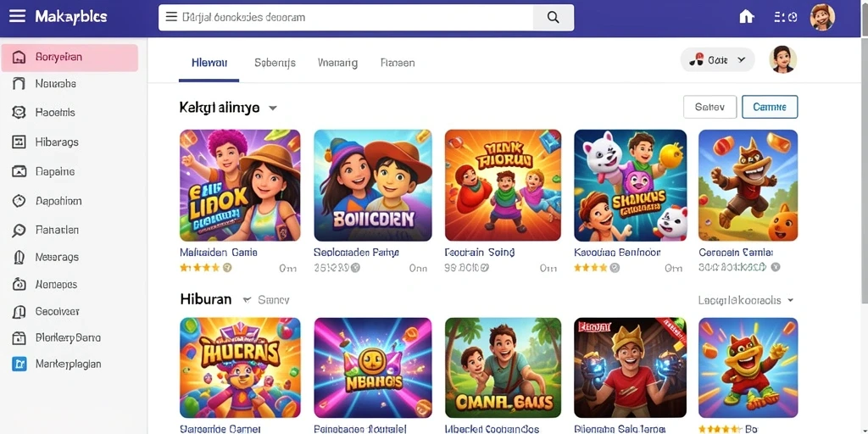Open the Seolocraden Pamye title link
868x434 pixels.
(356, 253)
